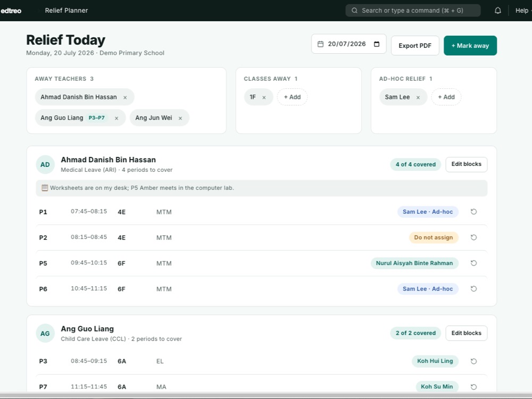Change the Do not assign selection for P2

433,237
